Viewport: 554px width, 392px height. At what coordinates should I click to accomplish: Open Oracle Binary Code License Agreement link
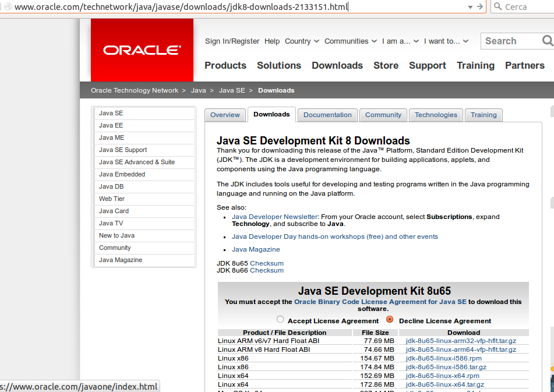pos(380,302)
